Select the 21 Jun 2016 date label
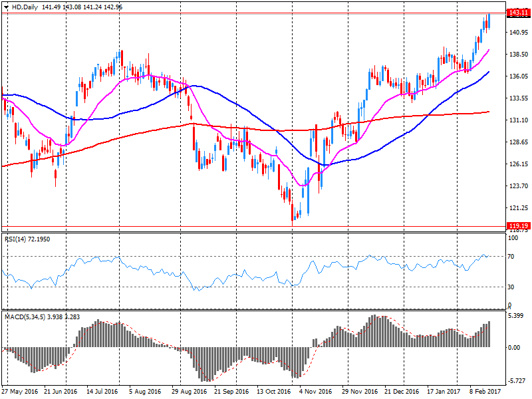 (x=61, y=391)
